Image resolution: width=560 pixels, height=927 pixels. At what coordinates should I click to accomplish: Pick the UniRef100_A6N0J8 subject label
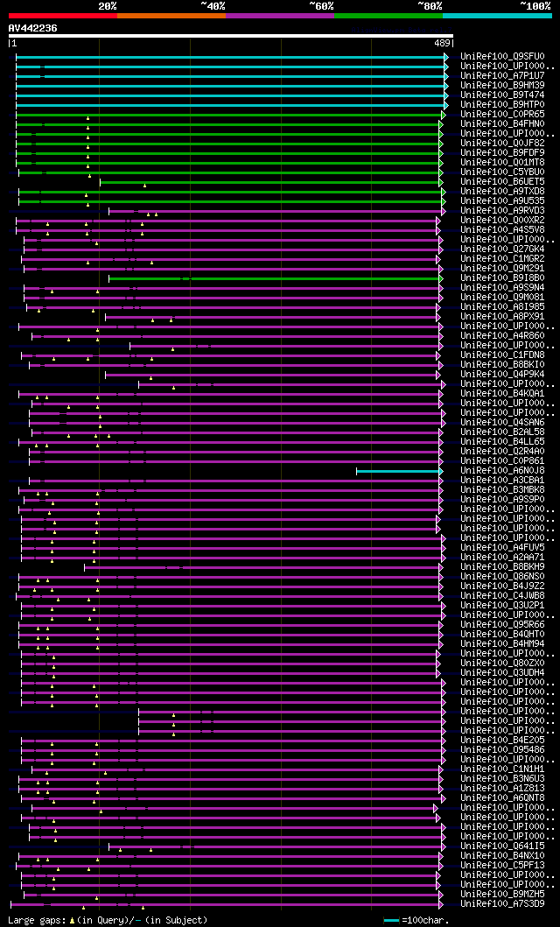pos(503,470)
